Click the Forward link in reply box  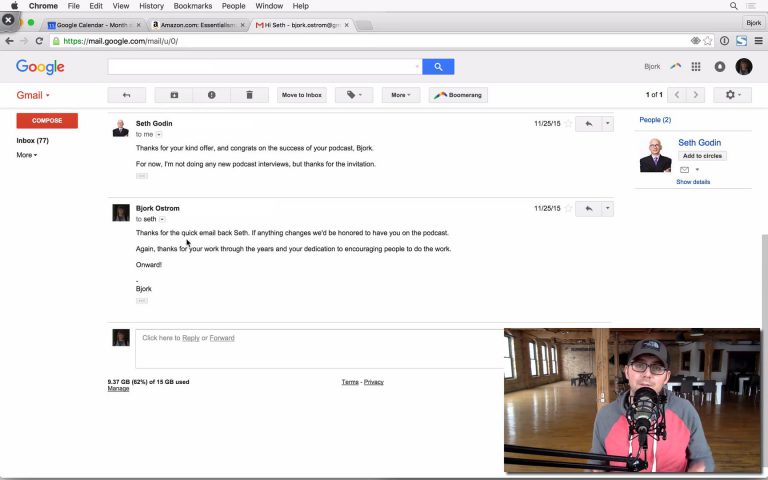pos(222,338)
